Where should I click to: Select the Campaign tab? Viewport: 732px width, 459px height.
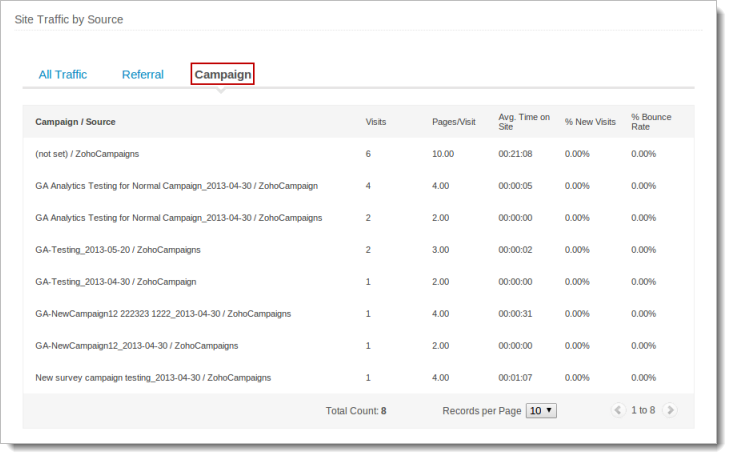[223, 74]
